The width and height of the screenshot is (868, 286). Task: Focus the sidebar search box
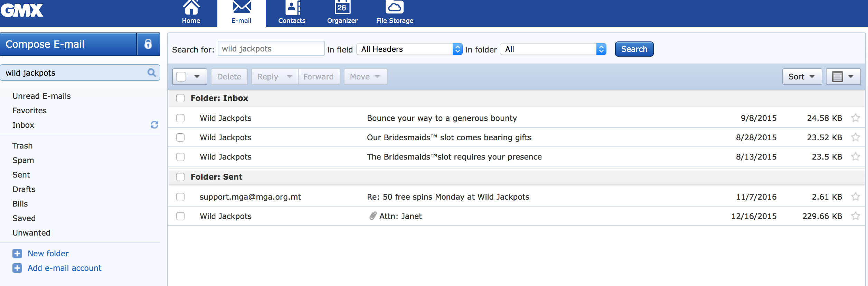click(80, 73)
